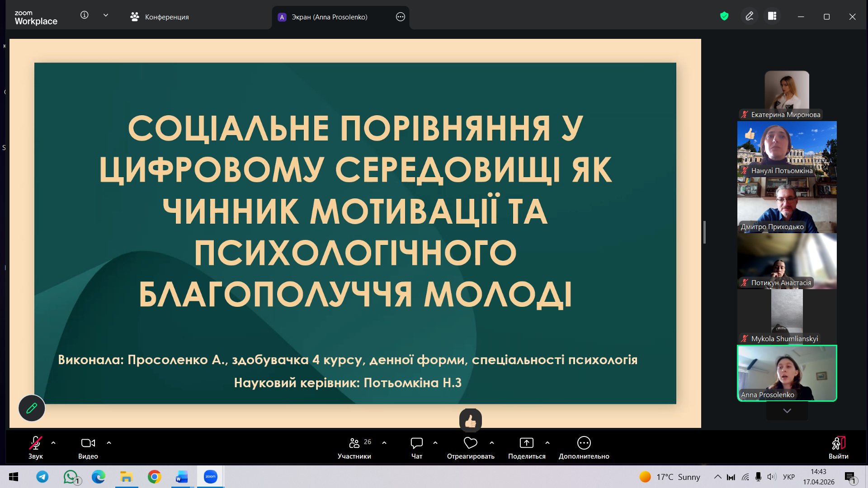The image size is (868, 488).
Task: Open Дополнительно more options menu
Action: [x=584, y=443]
